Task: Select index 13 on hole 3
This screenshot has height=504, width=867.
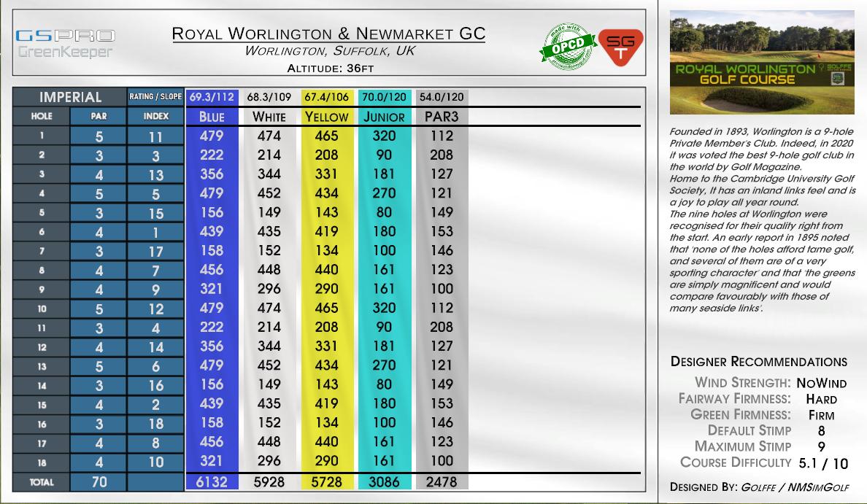Action: (156, 174)
